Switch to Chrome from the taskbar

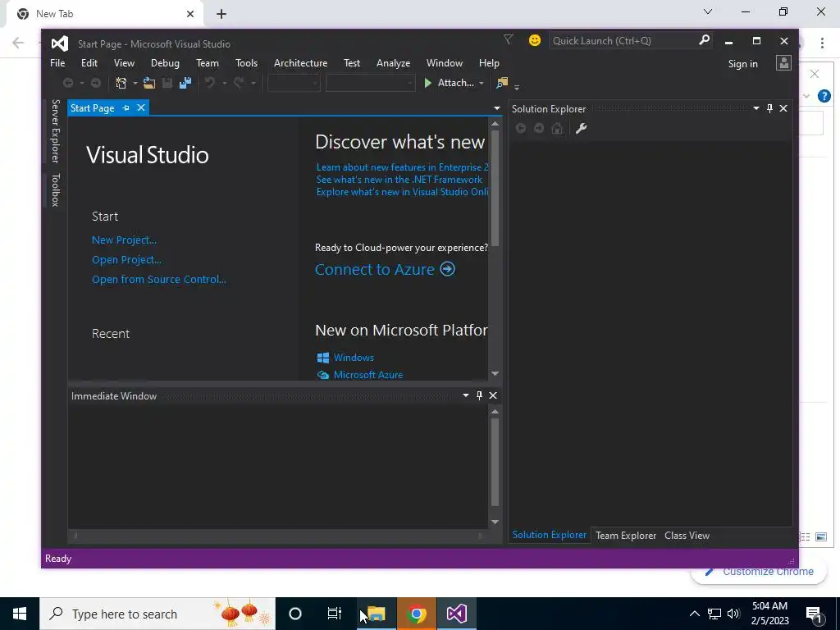pos(416,614)
